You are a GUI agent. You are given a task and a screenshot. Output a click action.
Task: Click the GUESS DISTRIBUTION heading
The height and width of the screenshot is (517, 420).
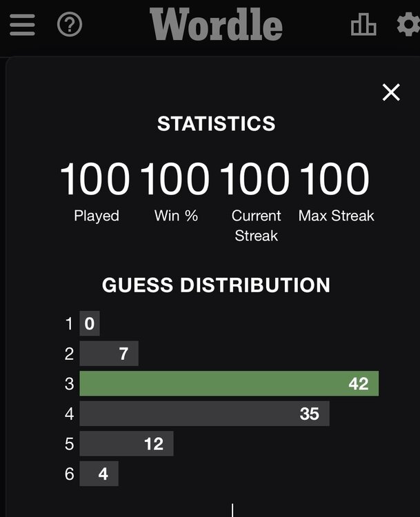point(216,285)
